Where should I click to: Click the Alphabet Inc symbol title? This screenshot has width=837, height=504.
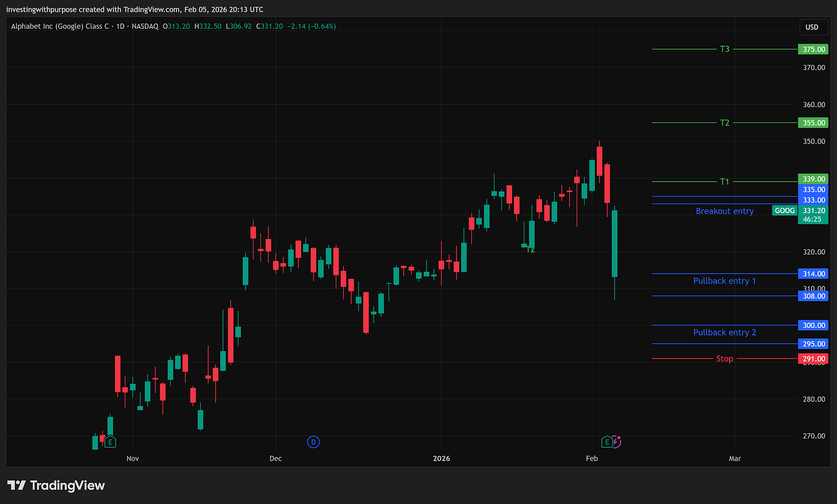pos(60,26)
